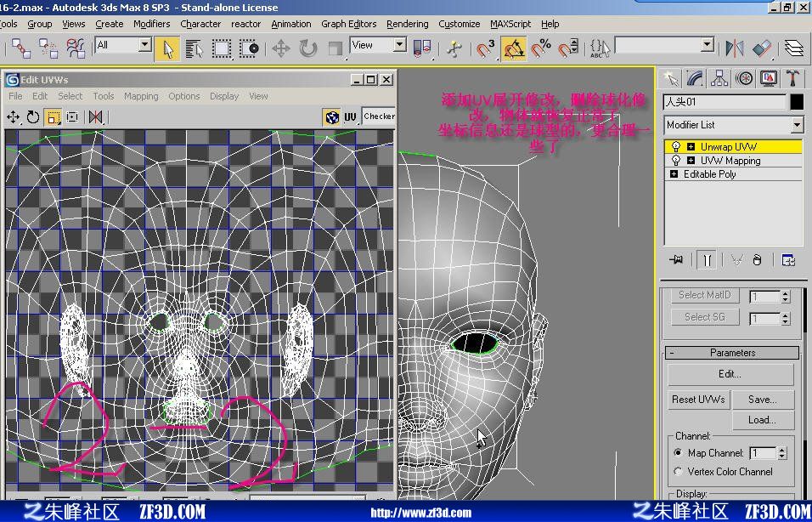
Task: Toggle the 3D Snaps magnet
Action: coord(486,49)
